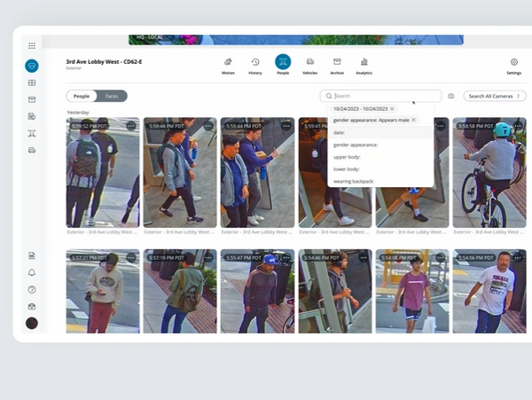Remove the 10/24/2023 date filter chip

coord(392,108)
